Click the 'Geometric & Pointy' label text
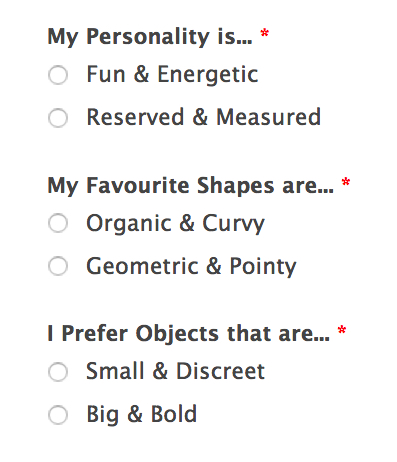The height and width of the screenshot is (462, 397). [191, 267]
